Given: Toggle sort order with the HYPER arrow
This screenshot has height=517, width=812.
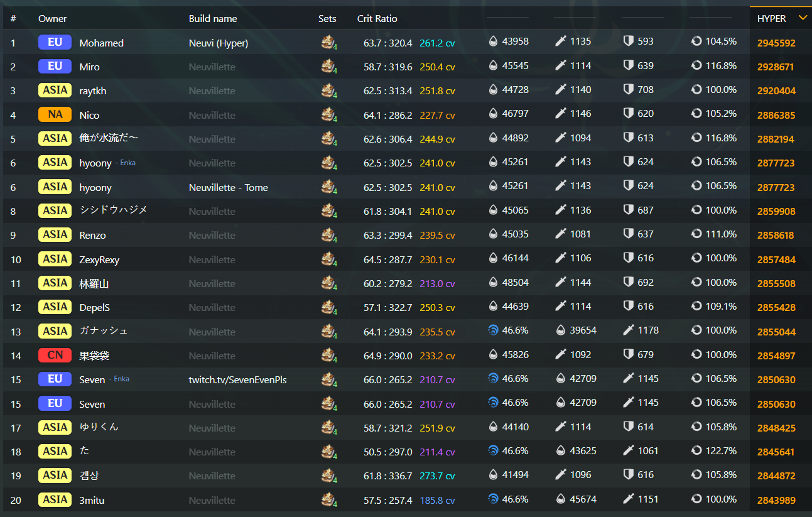Looking at the screenshot, I should point(802,18).
